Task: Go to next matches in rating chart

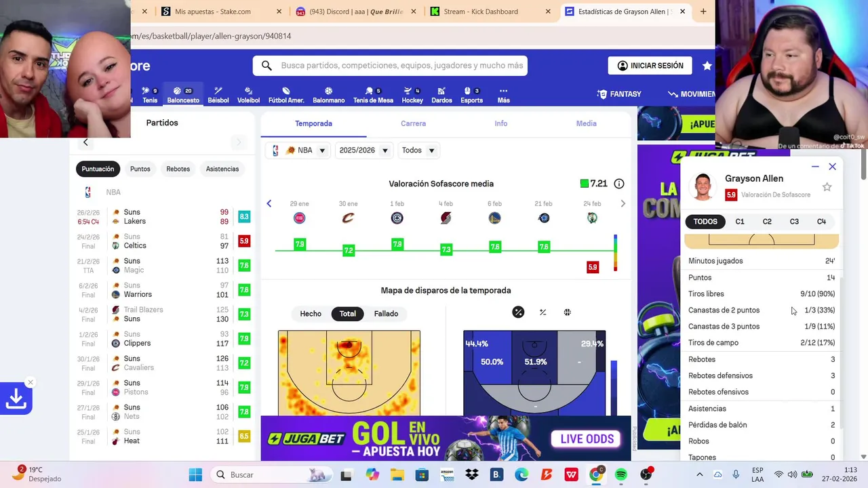Action: (x=623, y=203)
